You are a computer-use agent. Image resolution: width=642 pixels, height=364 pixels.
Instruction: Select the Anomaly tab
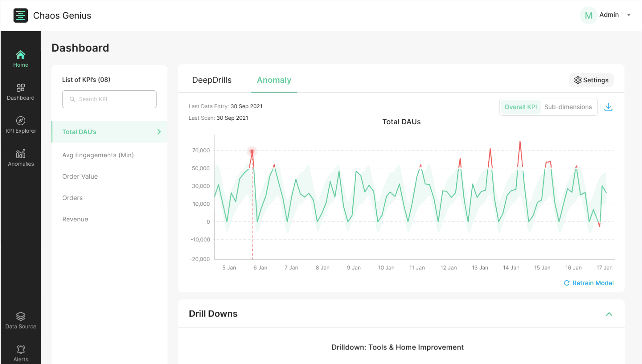(274, 80)
